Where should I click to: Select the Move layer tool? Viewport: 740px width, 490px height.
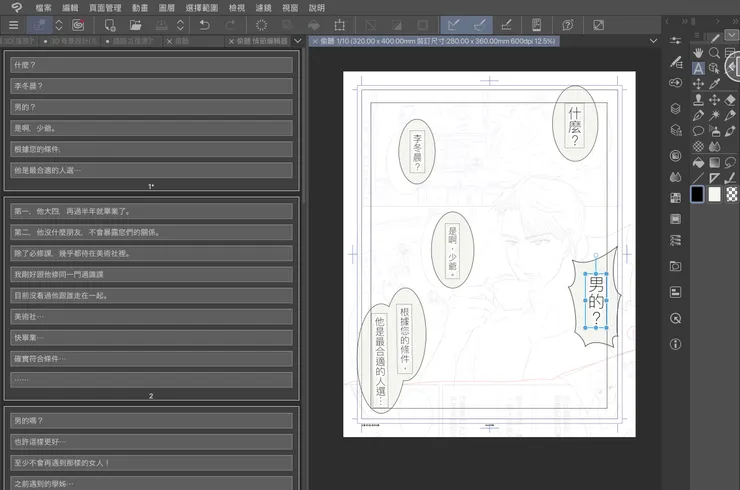tap(698, 84)
